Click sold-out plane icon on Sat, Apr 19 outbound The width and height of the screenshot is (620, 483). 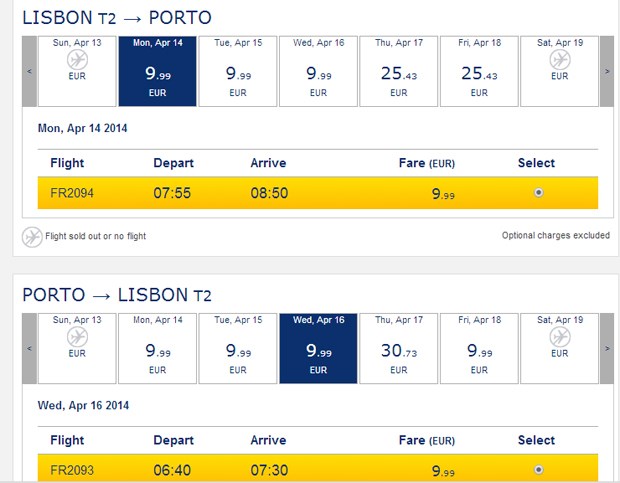tap(559, 60)
